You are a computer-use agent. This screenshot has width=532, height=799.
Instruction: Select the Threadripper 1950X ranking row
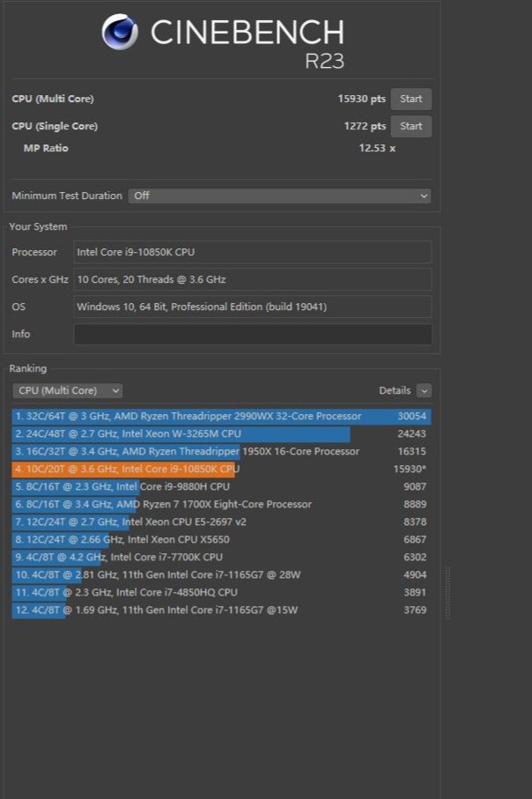coord(220,451)
